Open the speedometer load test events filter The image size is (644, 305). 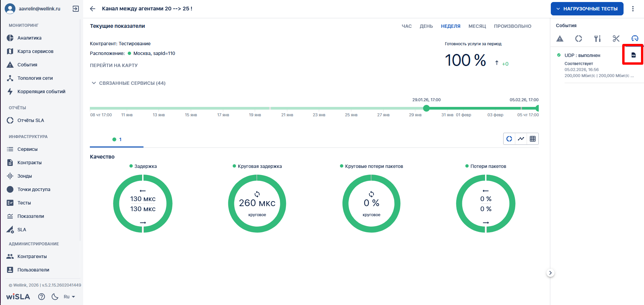[635, 39]
